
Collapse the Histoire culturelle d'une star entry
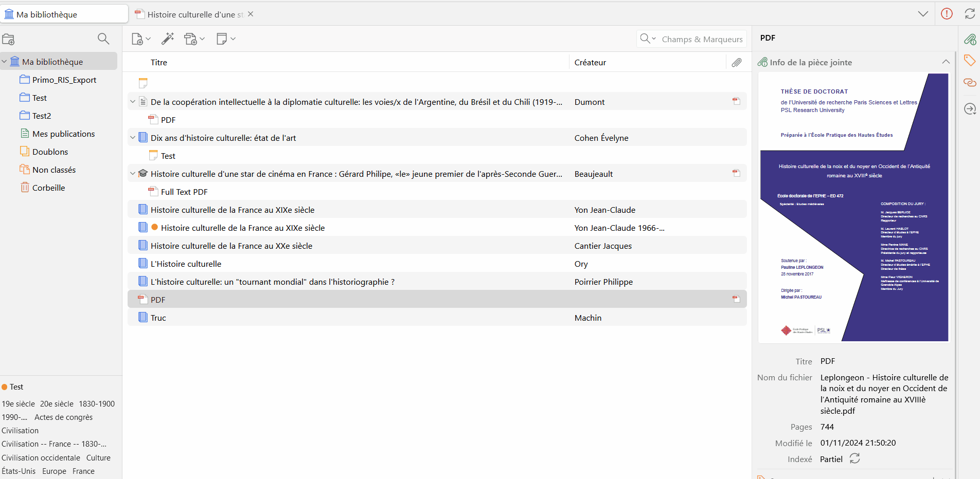point(132,173)
